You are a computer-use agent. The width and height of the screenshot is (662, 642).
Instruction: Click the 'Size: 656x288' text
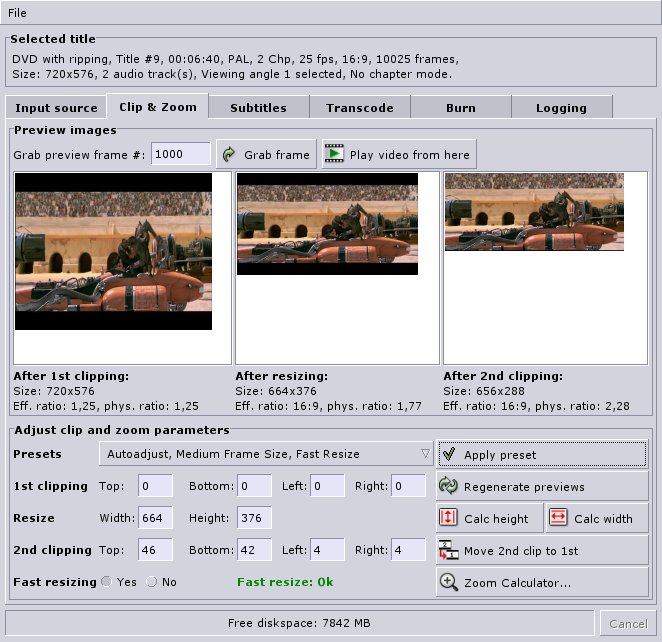[484, 391]
